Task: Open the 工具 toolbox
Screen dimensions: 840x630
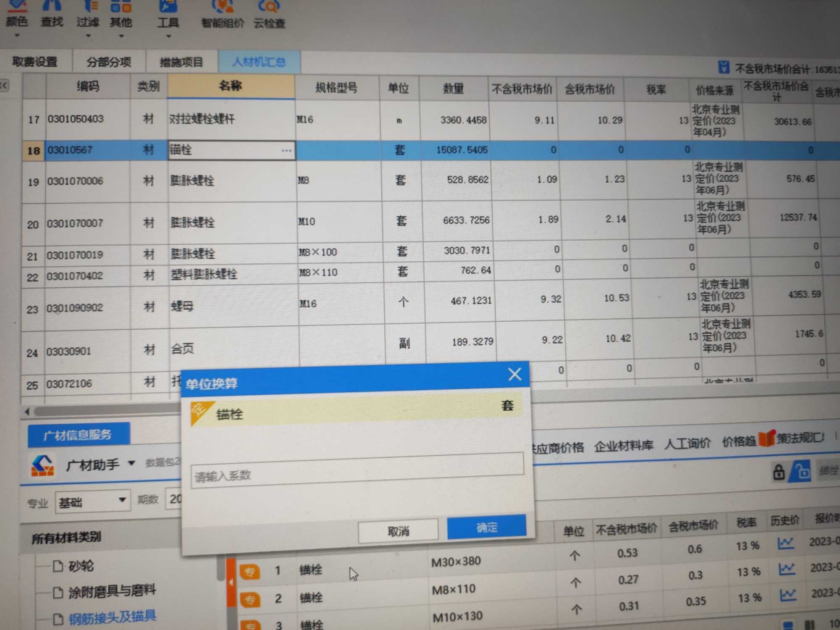Action: click(168, 15)
